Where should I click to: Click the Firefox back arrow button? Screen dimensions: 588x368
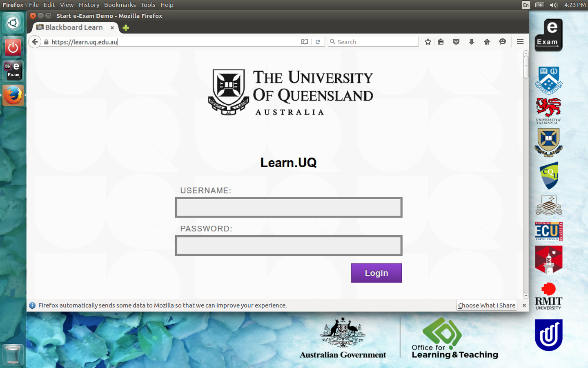[x=35, y=42]
